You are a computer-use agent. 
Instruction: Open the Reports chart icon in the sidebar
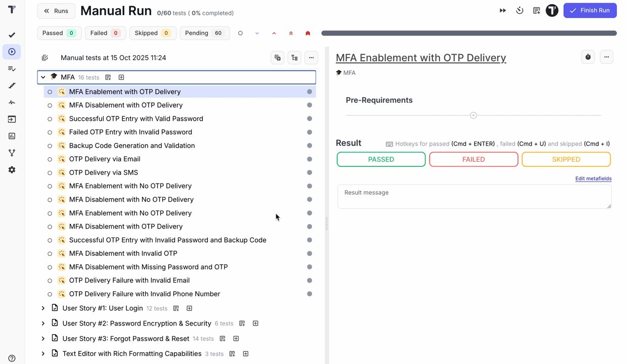[12, 136]
